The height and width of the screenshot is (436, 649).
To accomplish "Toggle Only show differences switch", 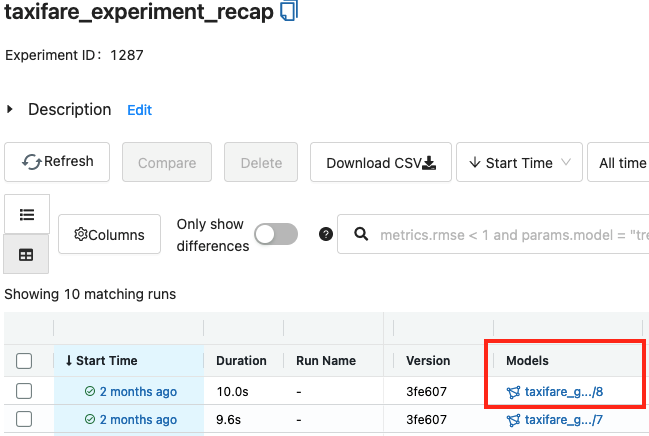I will pyautogui.click(x=276, y=234).
